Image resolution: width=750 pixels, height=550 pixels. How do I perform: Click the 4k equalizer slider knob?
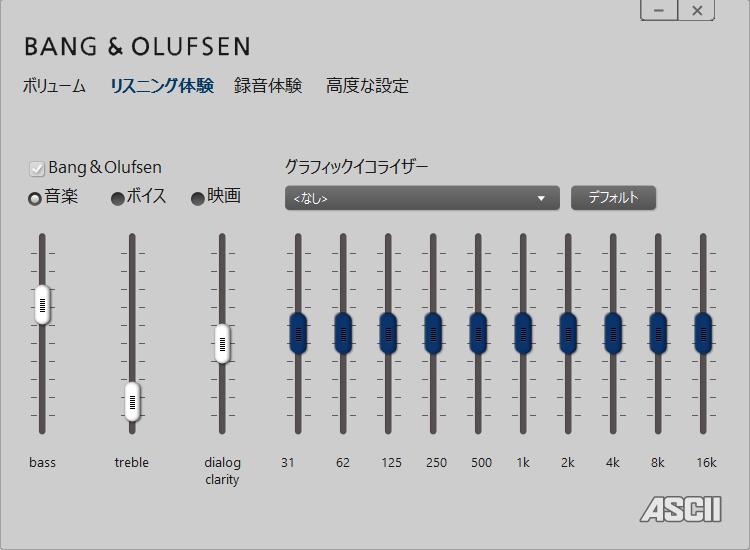point(613,333)
